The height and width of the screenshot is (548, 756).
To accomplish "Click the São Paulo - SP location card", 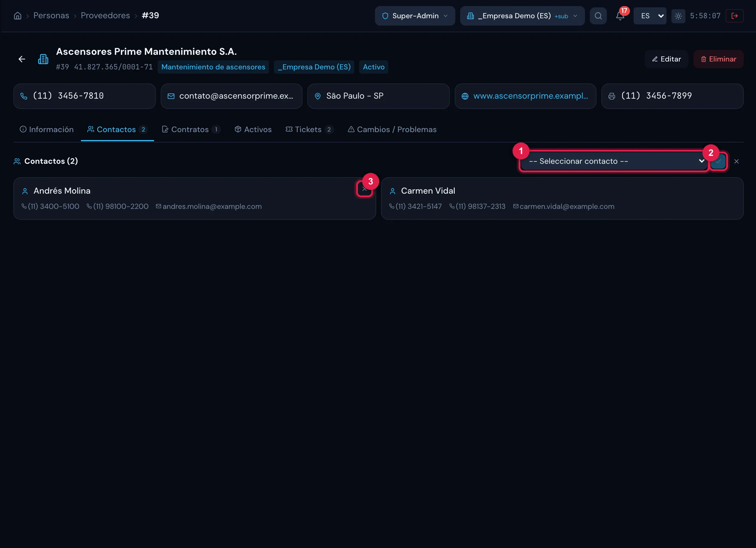I will [378, 96].
